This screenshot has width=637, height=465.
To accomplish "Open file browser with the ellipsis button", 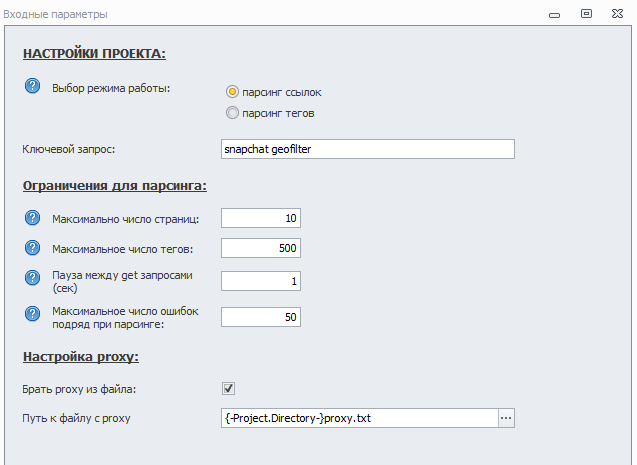I will point(506,418).
